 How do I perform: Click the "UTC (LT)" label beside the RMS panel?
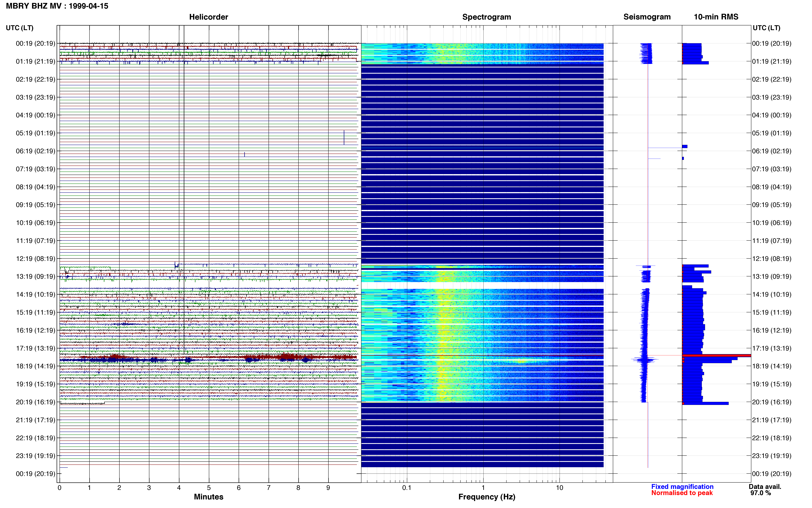click(x=766, y=28)
